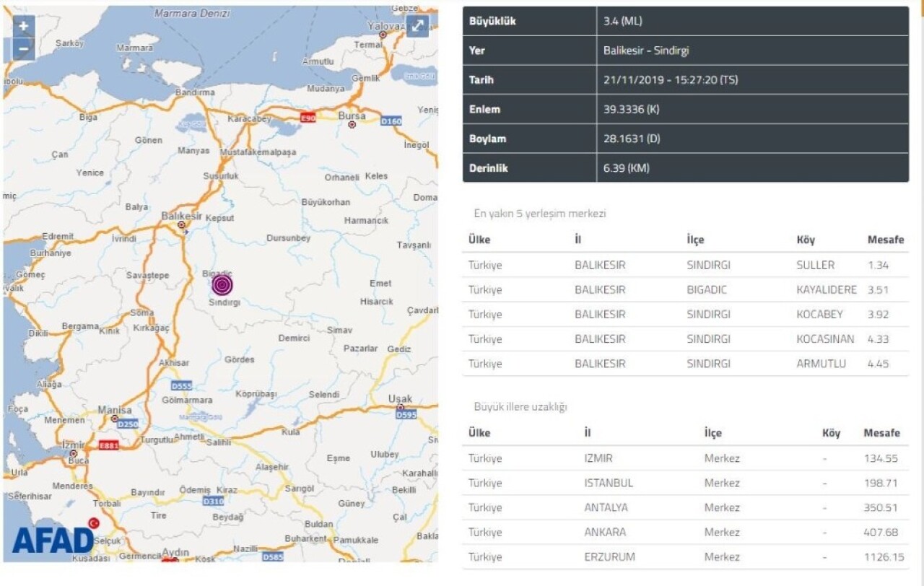Viewport: 924px width, 586px height.
Task: Zoom in on the map
Action: tap(23, 27)
